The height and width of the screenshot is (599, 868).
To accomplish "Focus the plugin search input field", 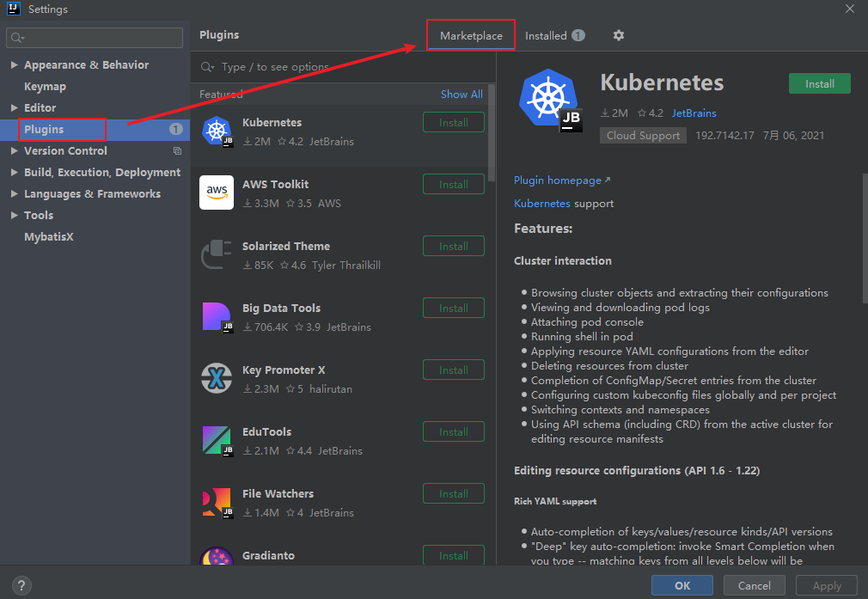I will pyautogui.click(x=343, y=67).
